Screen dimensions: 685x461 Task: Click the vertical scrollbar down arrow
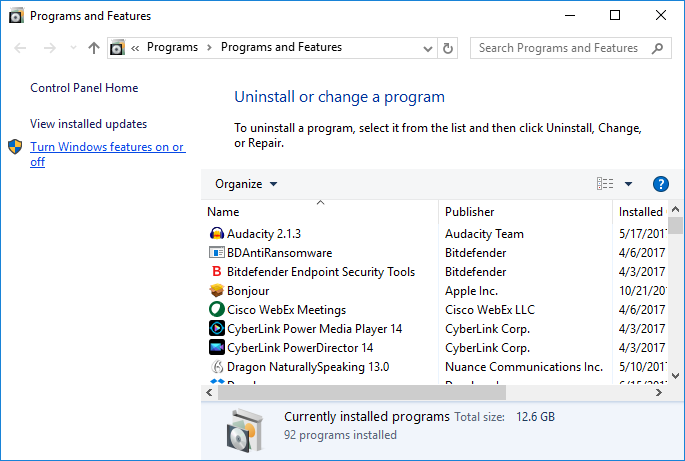pos(675,376)
